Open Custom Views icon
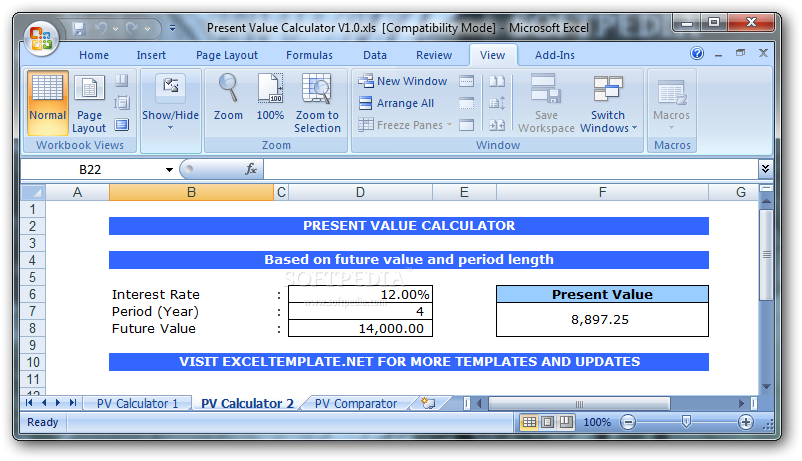This screenshot has height=461, width=802. tap(122, 102)
